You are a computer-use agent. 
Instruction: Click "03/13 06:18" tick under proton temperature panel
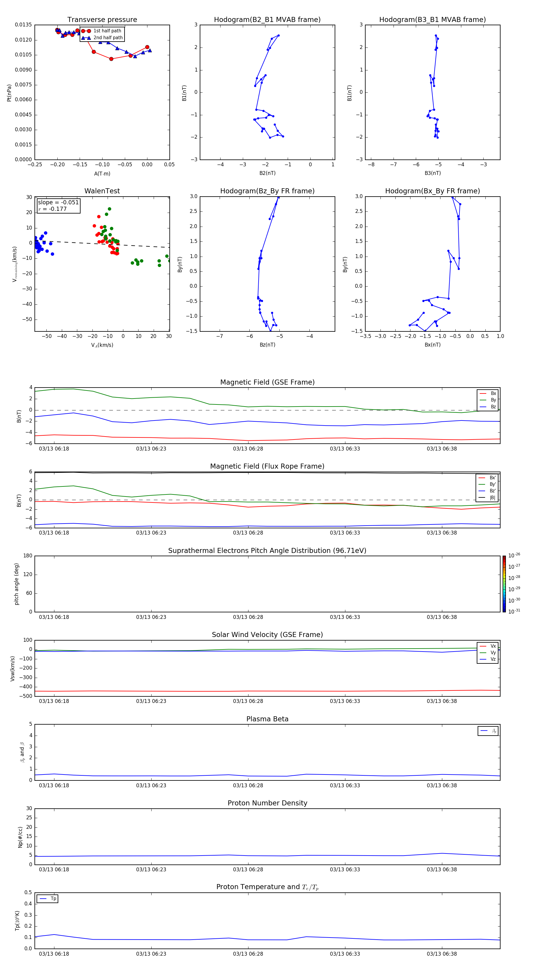click(54, 954)
